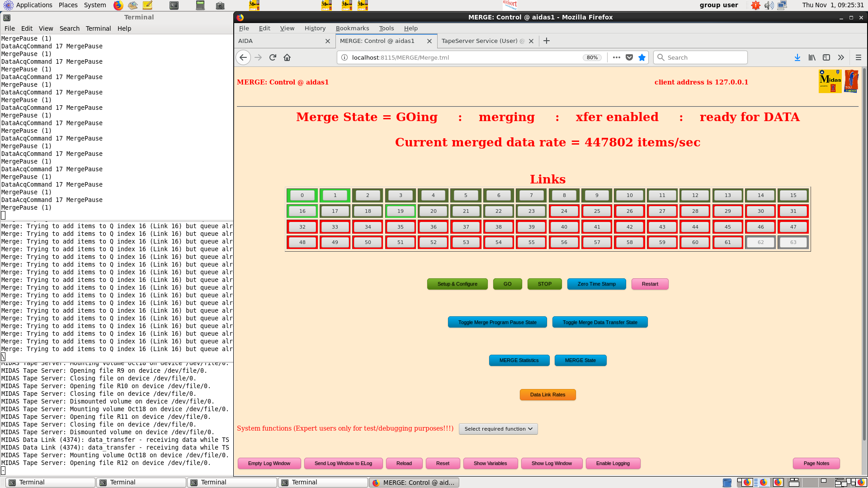Open Firefox hamburger menu

(x=859, y=57)
